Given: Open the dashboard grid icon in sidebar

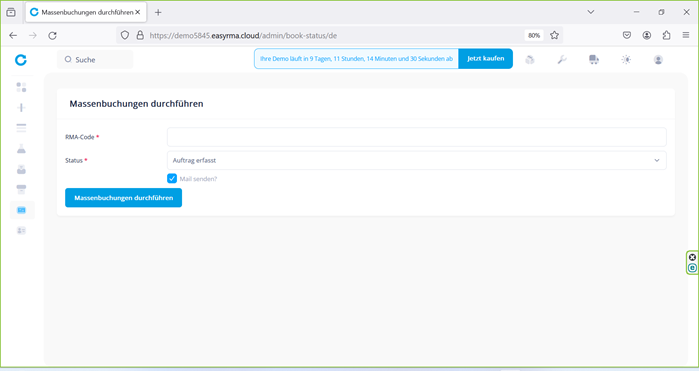Looking at the screenshot, I should [21, 87].
